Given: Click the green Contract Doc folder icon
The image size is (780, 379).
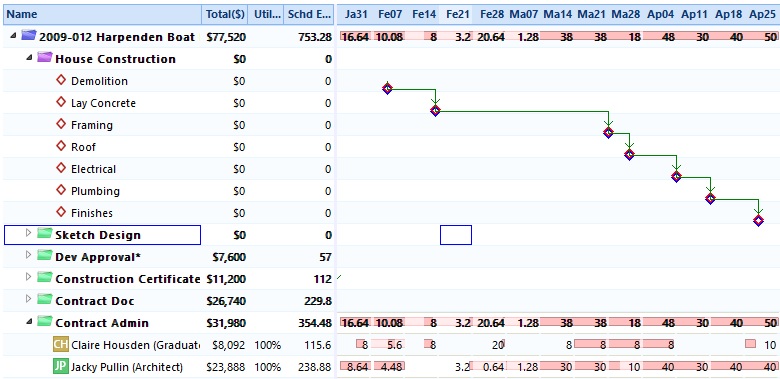Looking at the screenshot, I should point(45,299).
